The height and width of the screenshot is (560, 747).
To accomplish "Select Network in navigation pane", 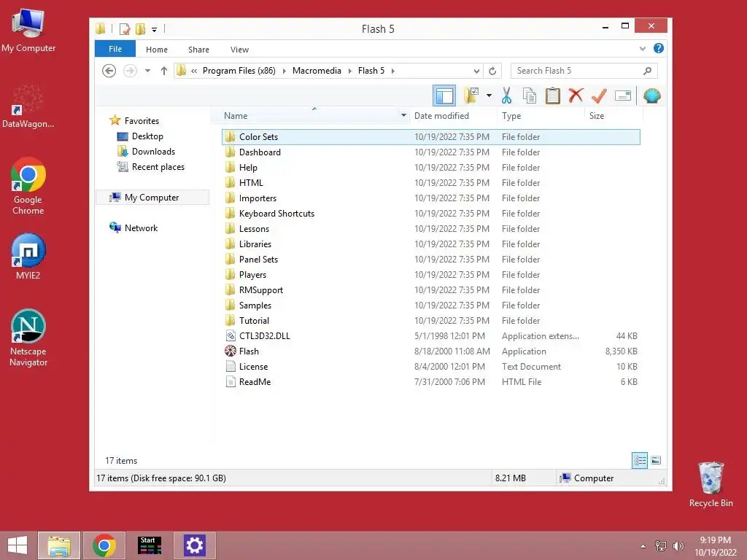I will (x=141, y=228).
